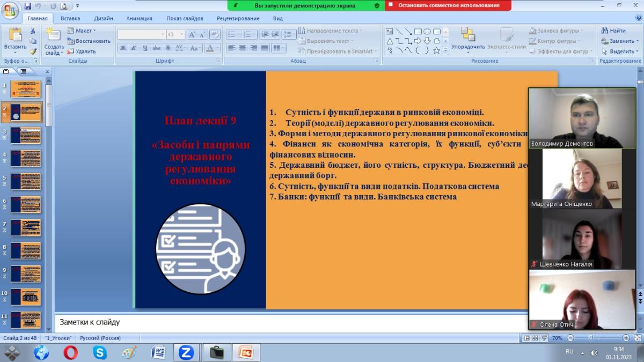Open the Показ слайдов tab

click(x=185, y=18)
